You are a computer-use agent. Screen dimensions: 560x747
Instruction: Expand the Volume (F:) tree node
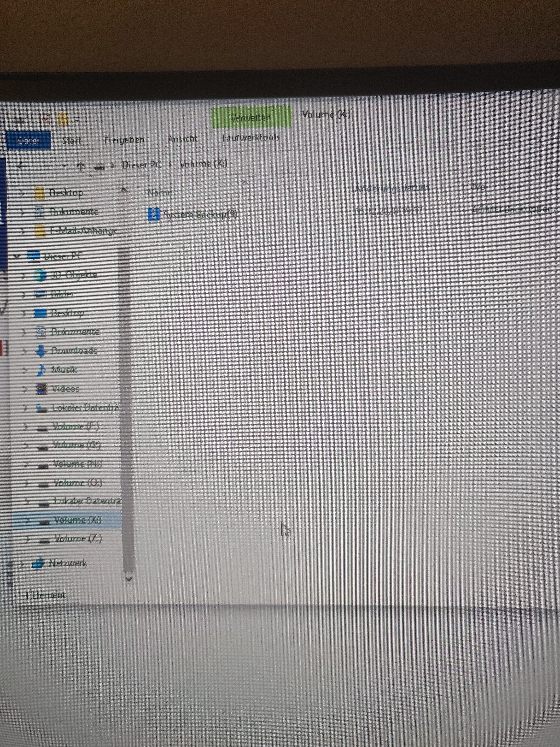coord(26,427)
